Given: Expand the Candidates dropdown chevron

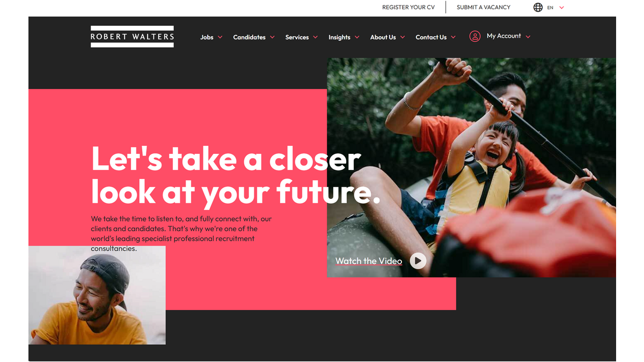Looking at the screenshot, I should tap(272, 38).
